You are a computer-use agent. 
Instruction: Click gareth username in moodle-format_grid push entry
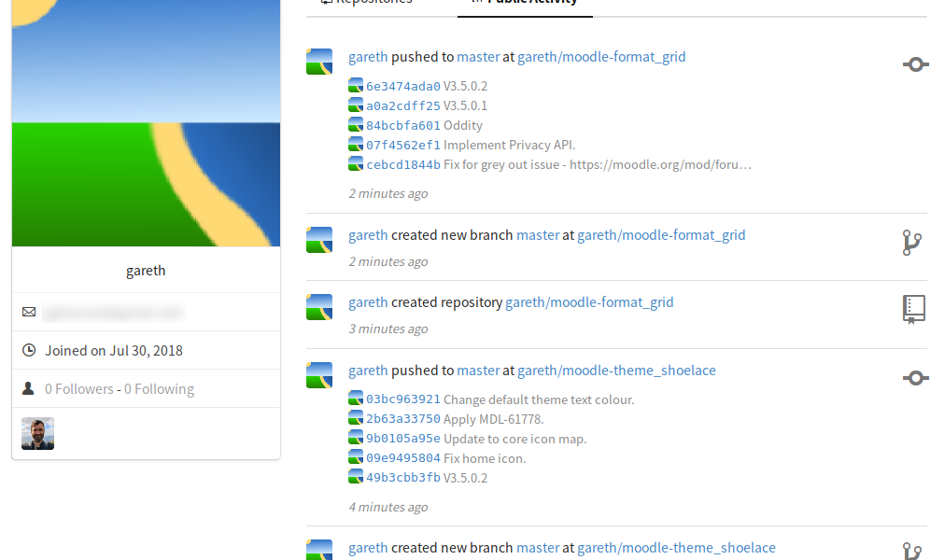click(x=368, y=57)
